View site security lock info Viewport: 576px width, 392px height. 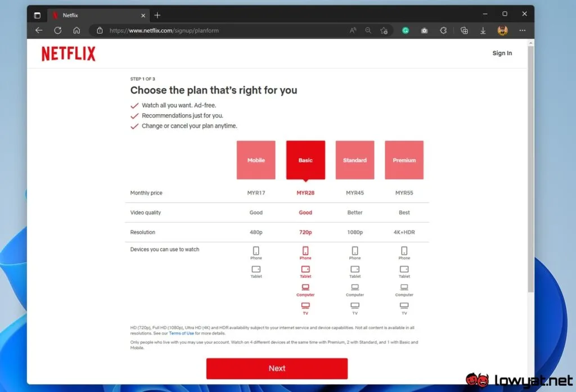coord(100,30)
